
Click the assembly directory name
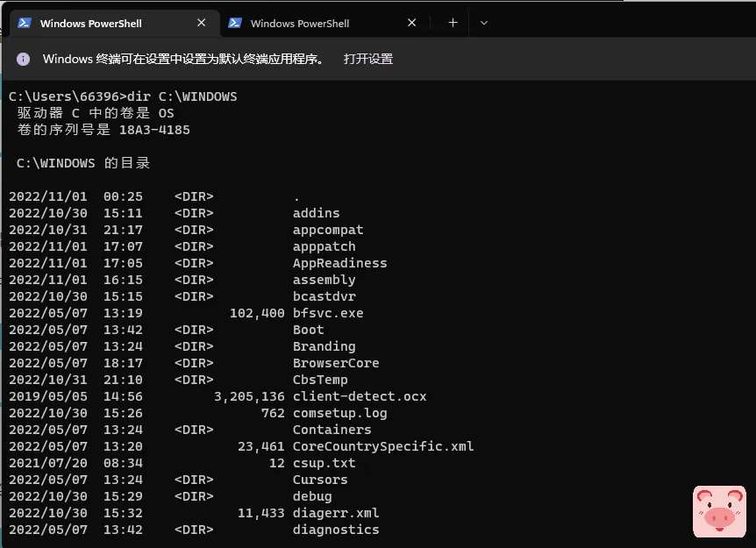point(324,280)
